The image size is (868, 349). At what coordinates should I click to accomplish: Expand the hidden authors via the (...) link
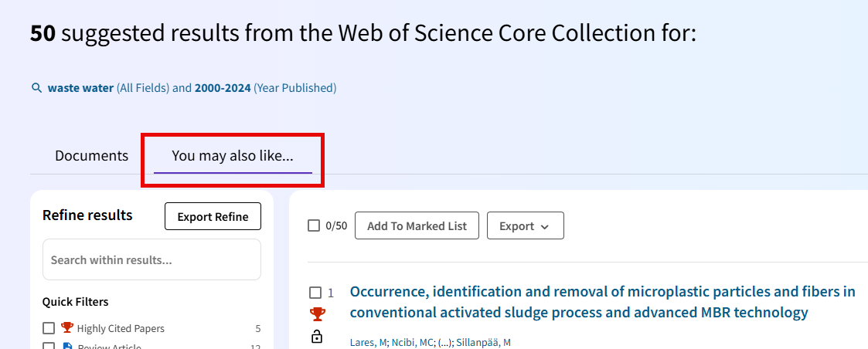[445, 343]
